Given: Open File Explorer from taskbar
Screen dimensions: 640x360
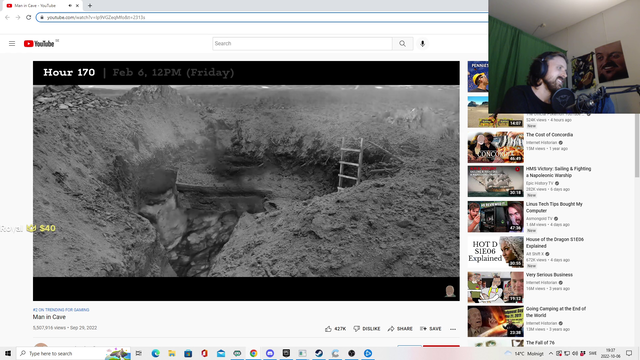Looking at the screenshot, I should (x=172, y=353).
